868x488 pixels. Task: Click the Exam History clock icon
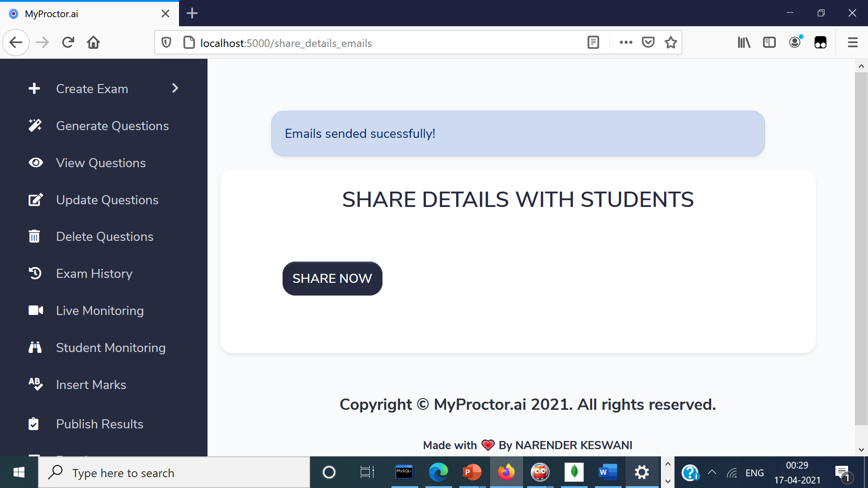click(x=35, y=273)
